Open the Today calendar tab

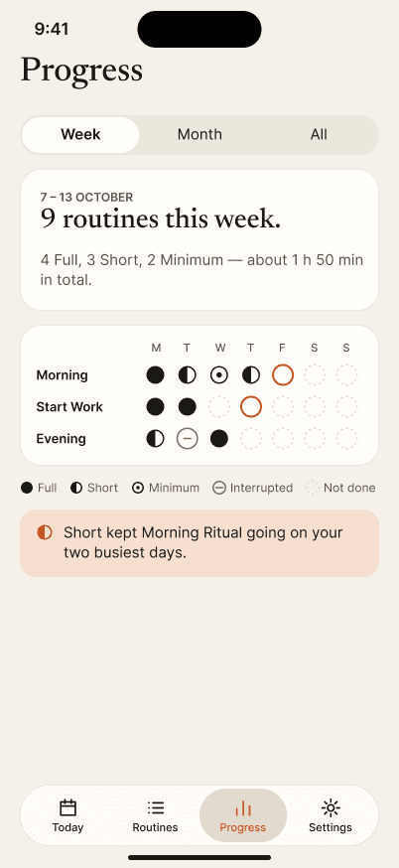click(67, 815)
